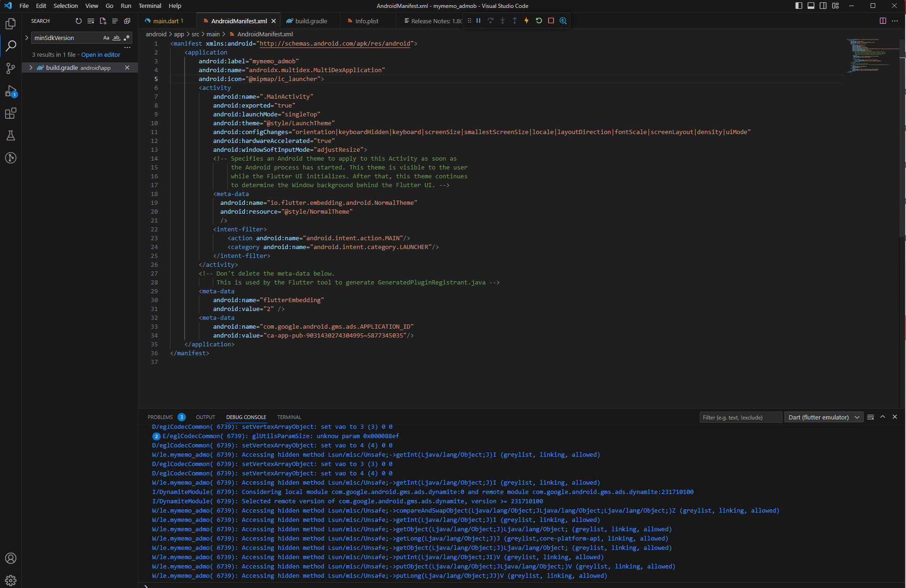Toggle search details ellipsis
The image size is (906, 588).
[x=127, y=47]
